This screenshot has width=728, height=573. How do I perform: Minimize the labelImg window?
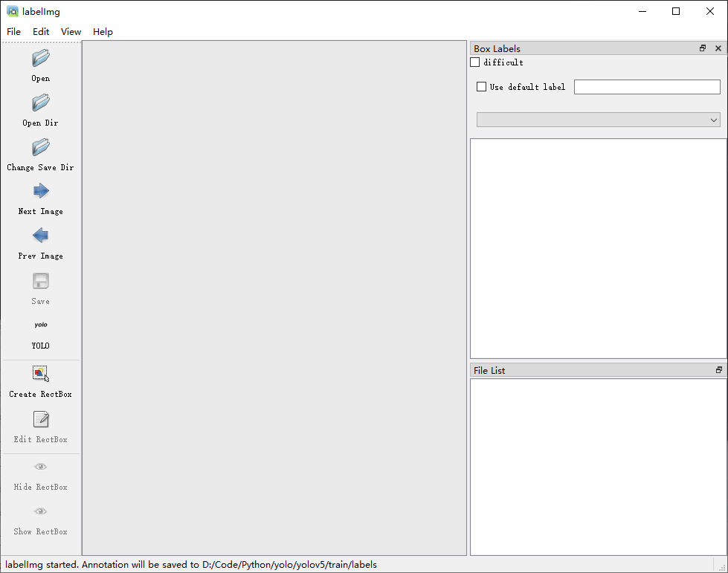642,11
